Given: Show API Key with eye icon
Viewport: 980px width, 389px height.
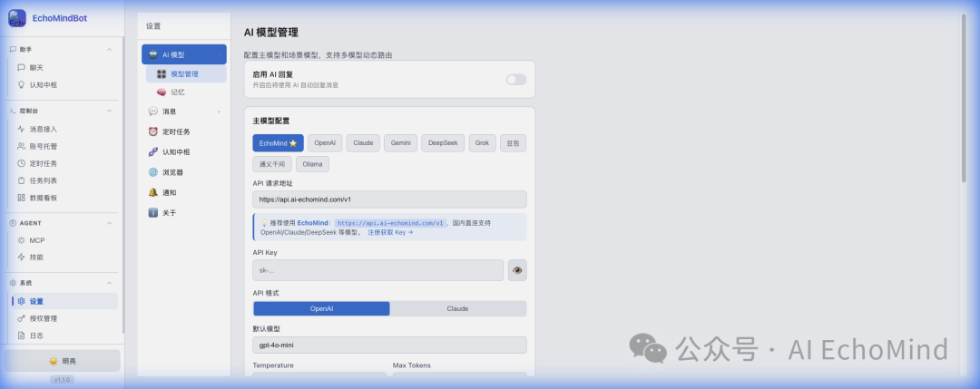Looking at the screenshot, I should pyautogui.click(x=517, y=270).
